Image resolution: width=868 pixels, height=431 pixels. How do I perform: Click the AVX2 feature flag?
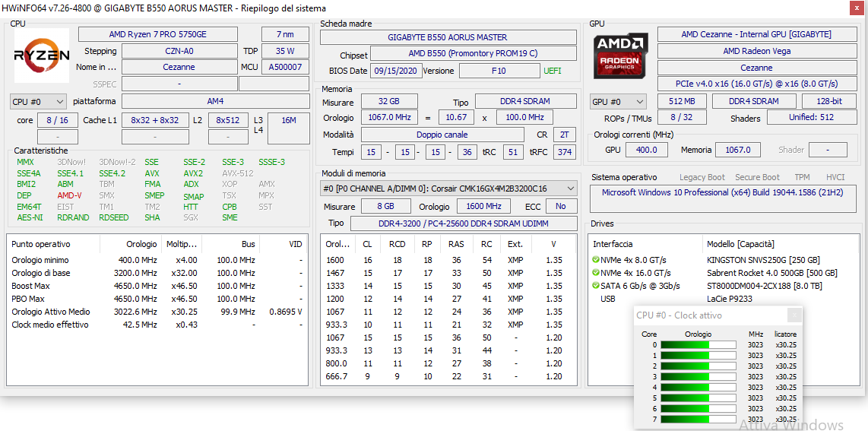pyautogui.click(x=194, y=173)
